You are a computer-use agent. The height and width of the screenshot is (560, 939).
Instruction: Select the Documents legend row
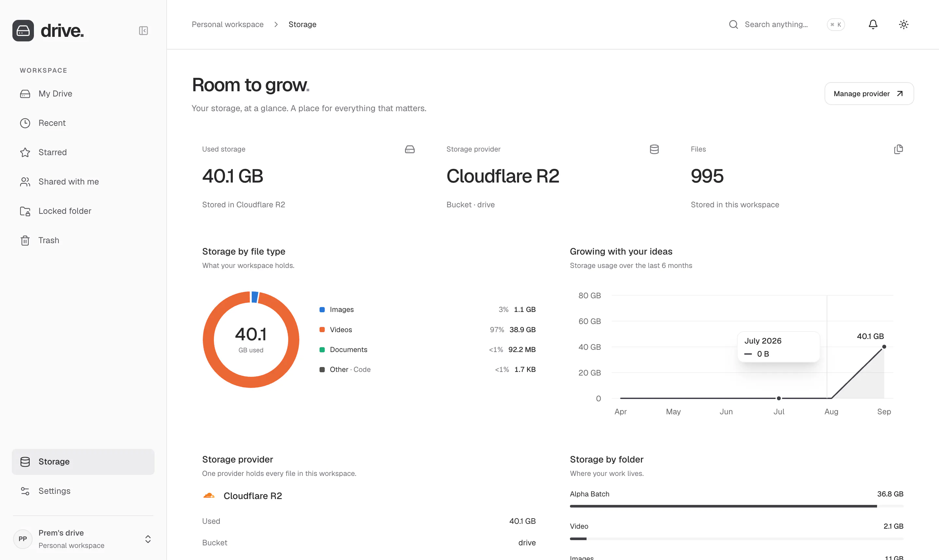[x=427, y=350]
